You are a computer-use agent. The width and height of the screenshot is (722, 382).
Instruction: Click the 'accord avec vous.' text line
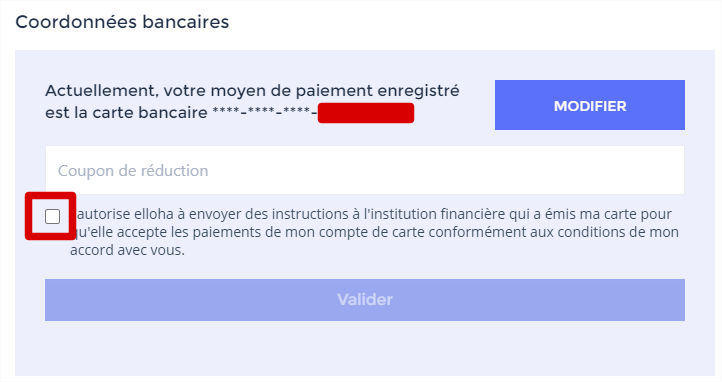click(128, 250)
